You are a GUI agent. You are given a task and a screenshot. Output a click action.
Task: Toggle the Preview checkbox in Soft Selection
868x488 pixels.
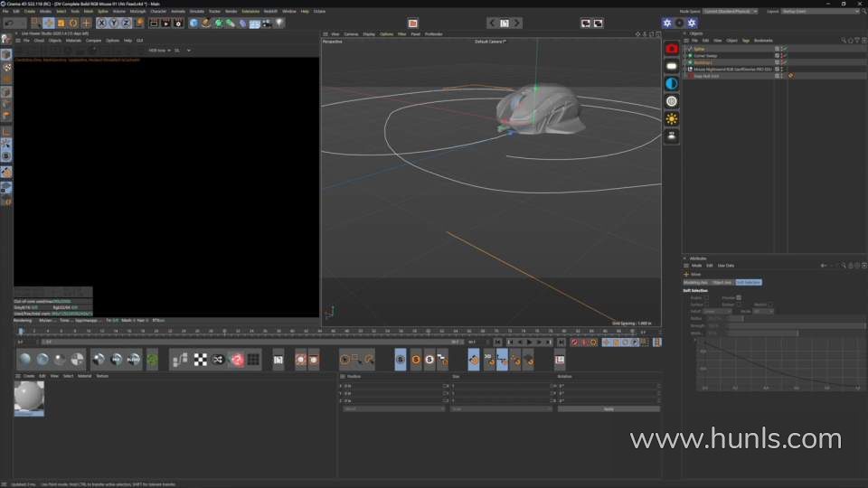click(739, 297)
